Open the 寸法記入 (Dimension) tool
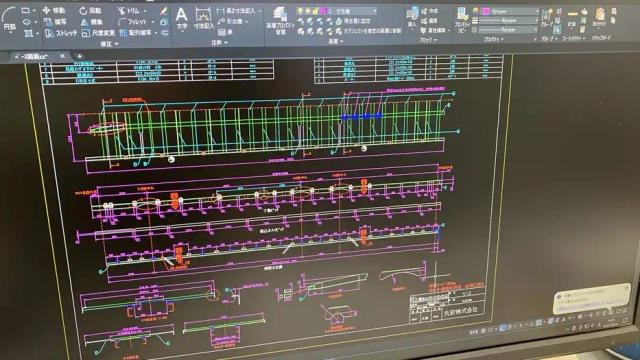640x360 pixels. coord(203,18)
